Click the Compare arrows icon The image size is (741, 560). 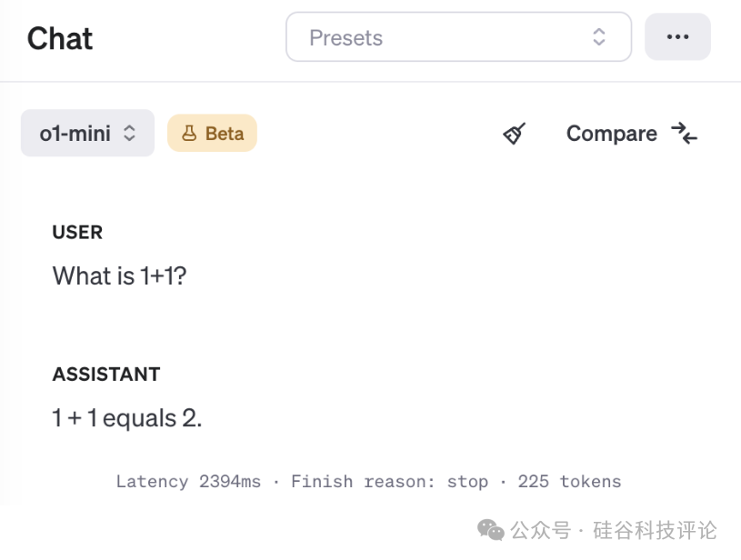(685, 134)
